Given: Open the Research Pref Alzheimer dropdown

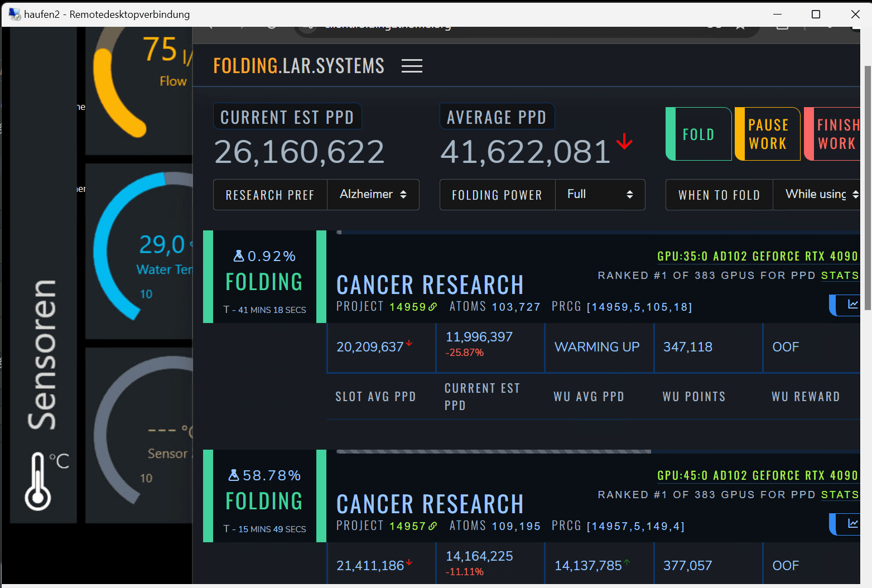Looking at the screenshot, I should pos(373,194).
